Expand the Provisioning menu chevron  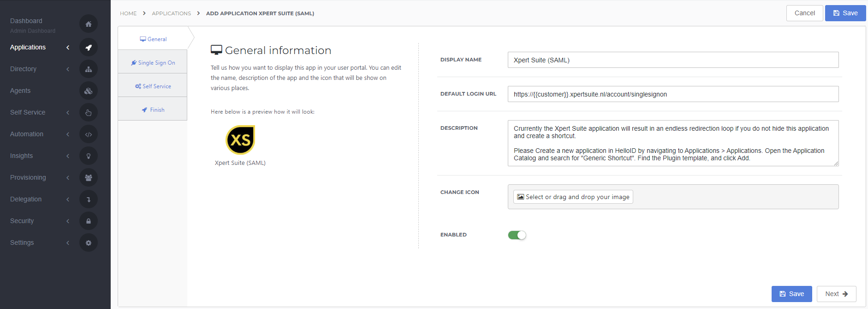coord(68,177)
